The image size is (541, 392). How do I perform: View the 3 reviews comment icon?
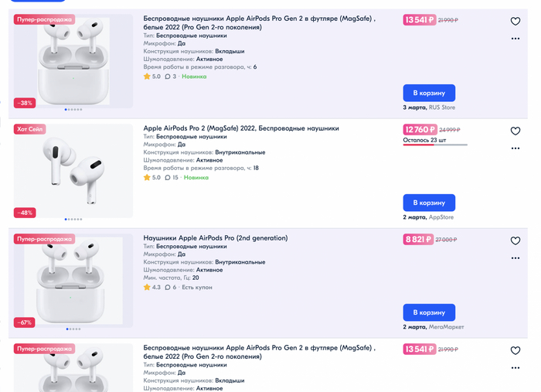click(167, 77)
